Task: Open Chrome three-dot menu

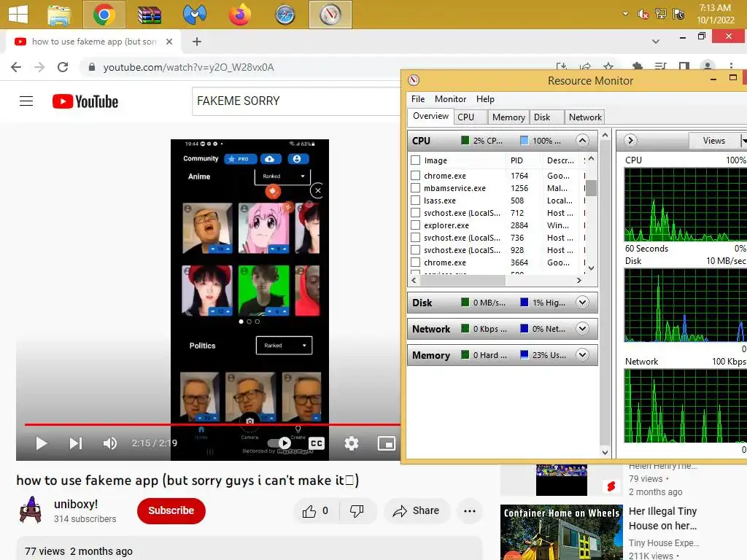Action: pyautogui.click(x=731, y=67)
